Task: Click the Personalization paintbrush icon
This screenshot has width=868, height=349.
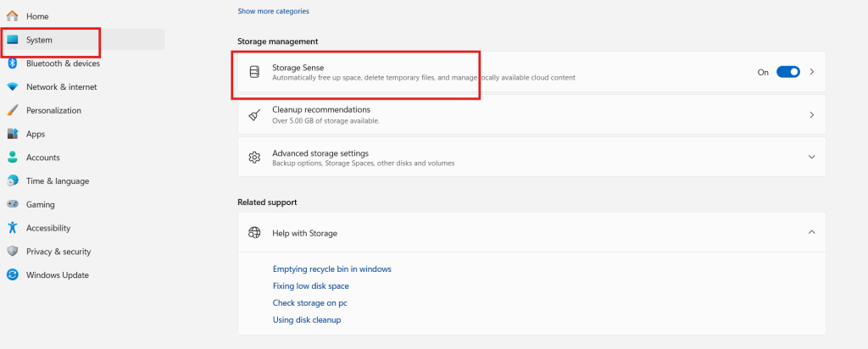Action: (12, 111)
